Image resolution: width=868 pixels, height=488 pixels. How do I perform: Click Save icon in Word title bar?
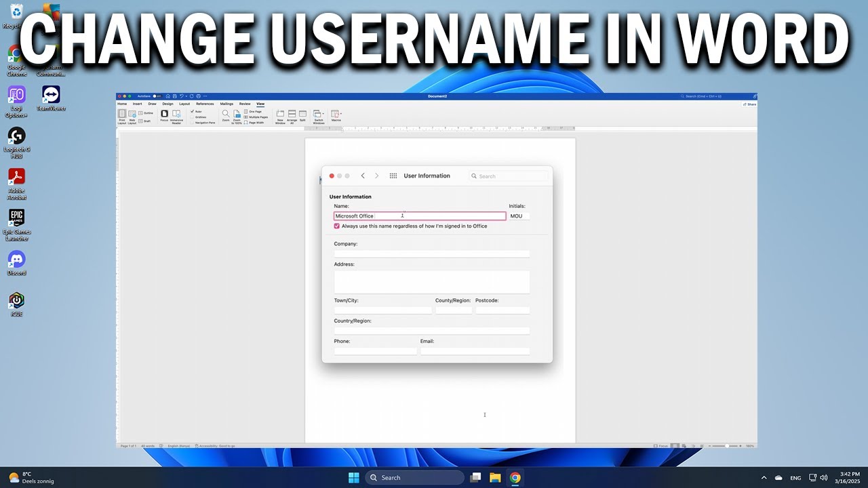(175, 96)
